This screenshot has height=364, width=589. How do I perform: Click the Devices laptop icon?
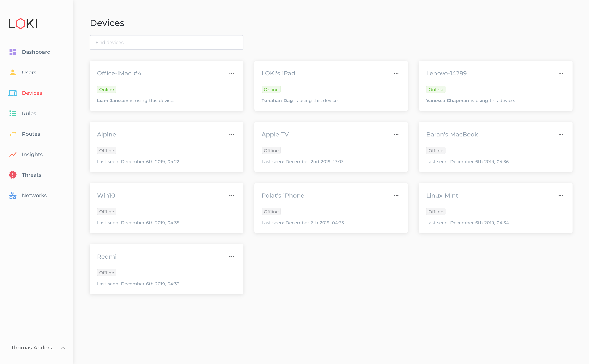[13, 93]
